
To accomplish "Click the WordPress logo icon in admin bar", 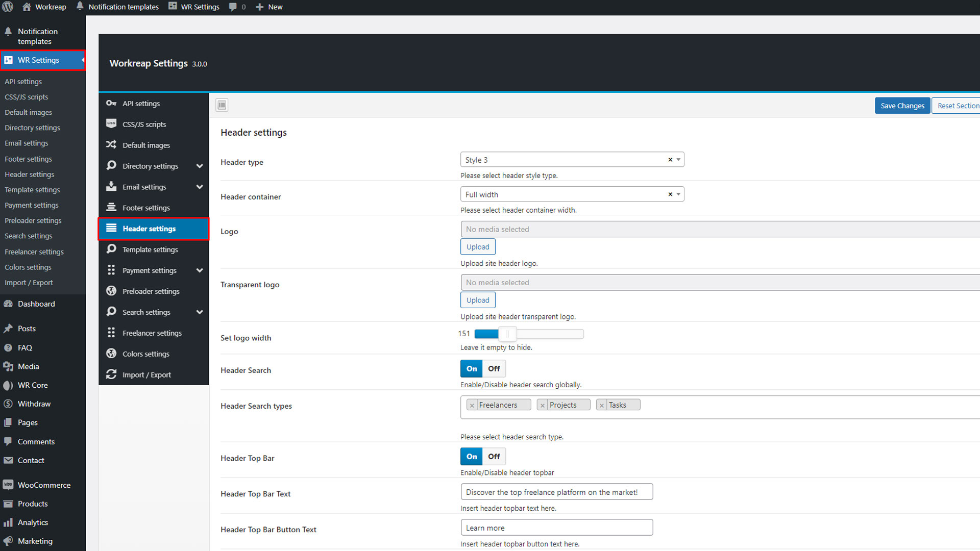I will [x=8, y=7].
